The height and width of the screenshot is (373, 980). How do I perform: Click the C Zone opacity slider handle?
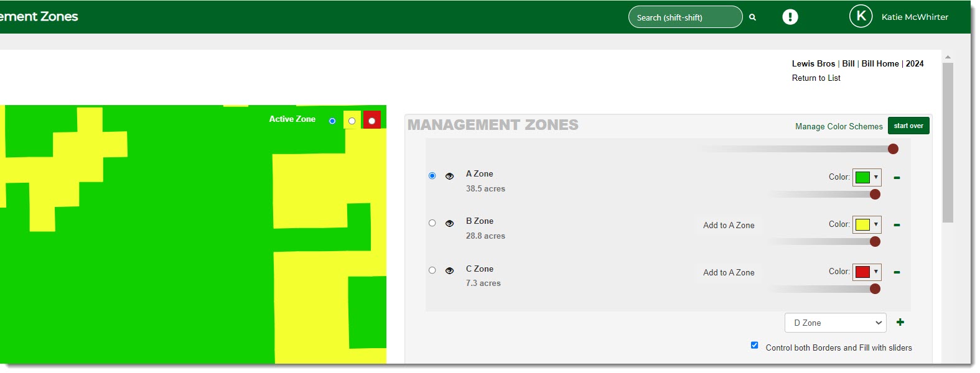click(x=875, y=288)
